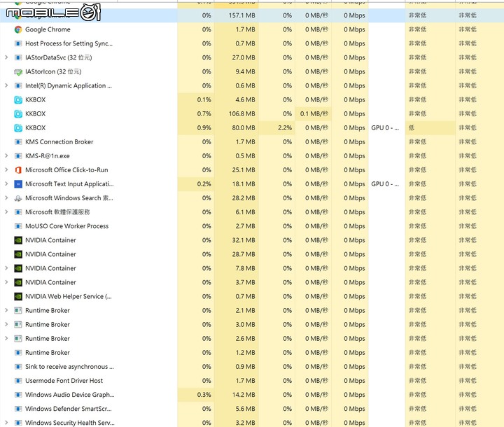The height and width of the screenshot is (427, 504).
Task: Expand Microsoft Windows Search group
Action: pyautogui.click(x=6, y=198)
